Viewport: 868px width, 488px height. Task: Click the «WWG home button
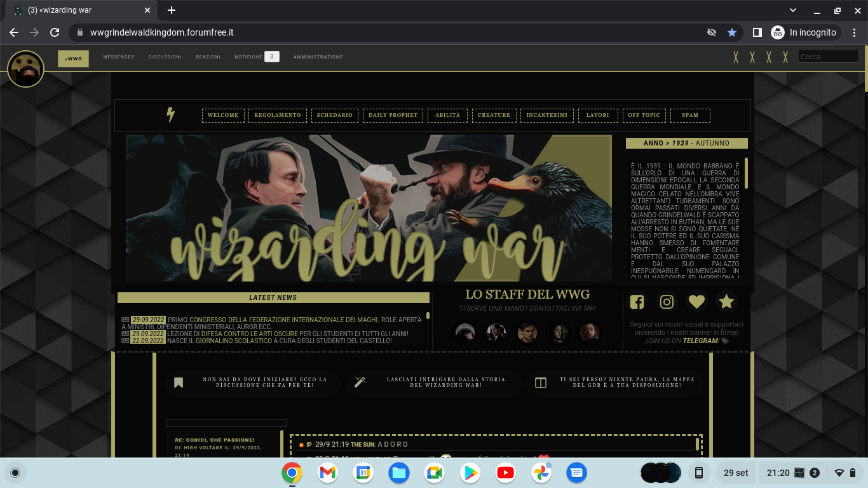pos(74,58)
